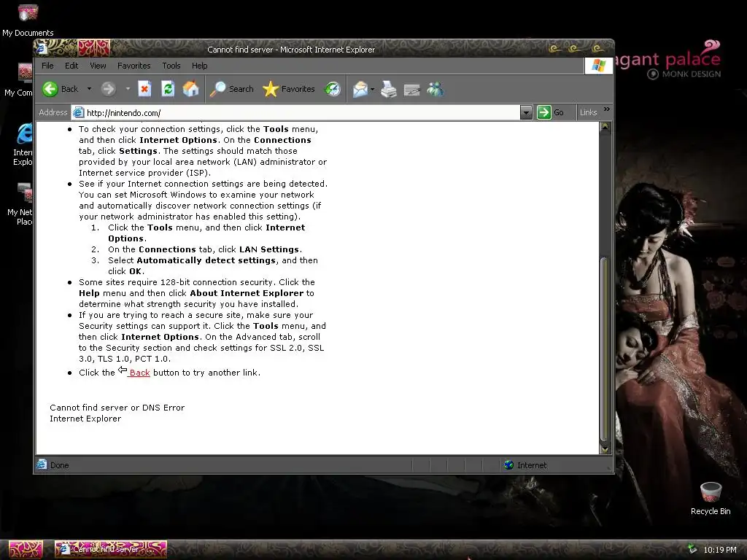The height and width of the screenshot is (560, 747).
Task: Click vertical scrollbar up arrow
Action: pyautogui.click(x=605, y=127)
